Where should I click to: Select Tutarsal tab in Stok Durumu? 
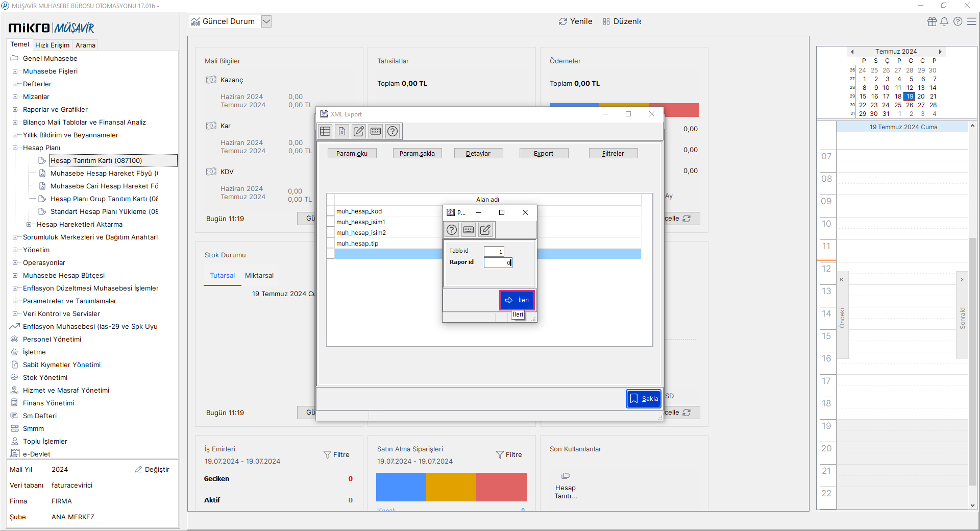[x=223, y=276]
